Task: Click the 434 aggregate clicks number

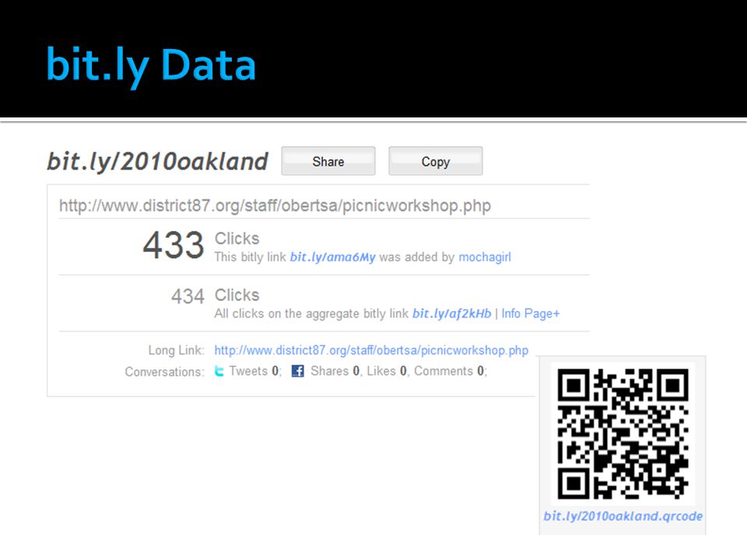Action: coord(188,296)
